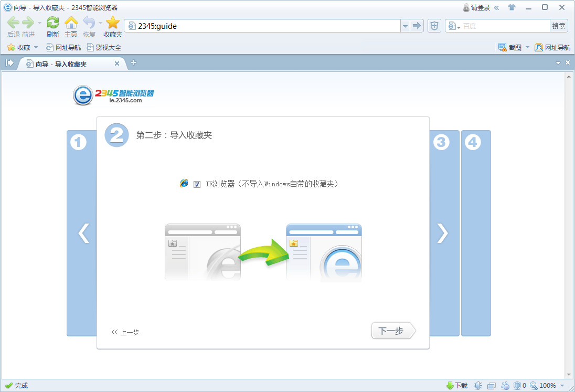
Task: Click the 第二步：导入收藏夹 heading
Action: pyautogui.click(x=174, y=135)
